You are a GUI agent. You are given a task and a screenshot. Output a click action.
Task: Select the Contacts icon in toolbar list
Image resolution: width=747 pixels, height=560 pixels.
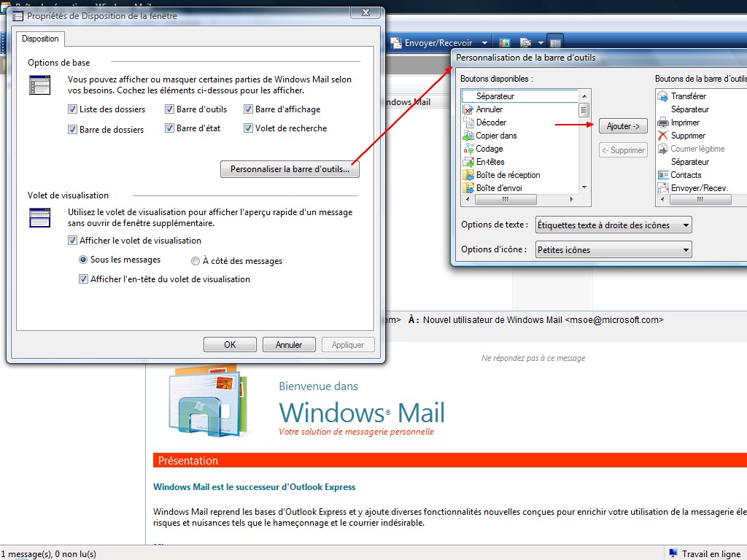click(x=662, y=175)
